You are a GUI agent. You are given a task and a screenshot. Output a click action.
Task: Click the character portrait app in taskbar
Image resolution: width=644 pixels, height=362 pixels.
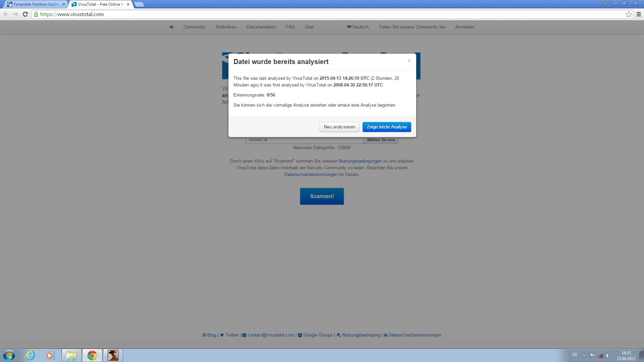point(113,355)
